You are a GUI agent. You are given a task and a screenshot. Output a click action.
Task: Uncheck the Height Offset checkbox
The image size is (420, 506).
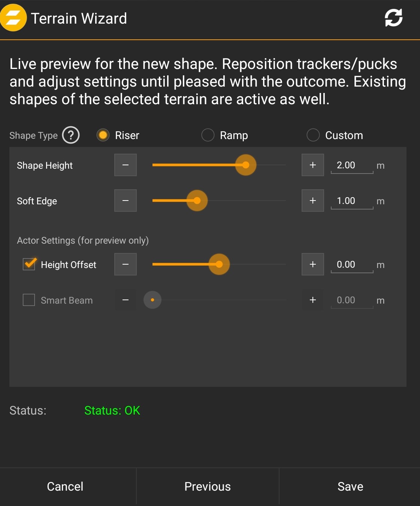click(x=29, y=264)
